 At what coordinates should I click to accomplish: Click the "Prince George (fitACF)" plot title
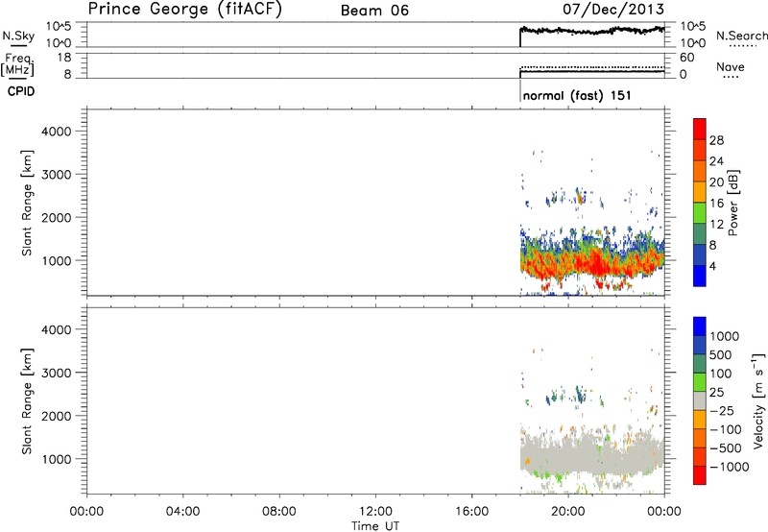(x=184, y=10)
